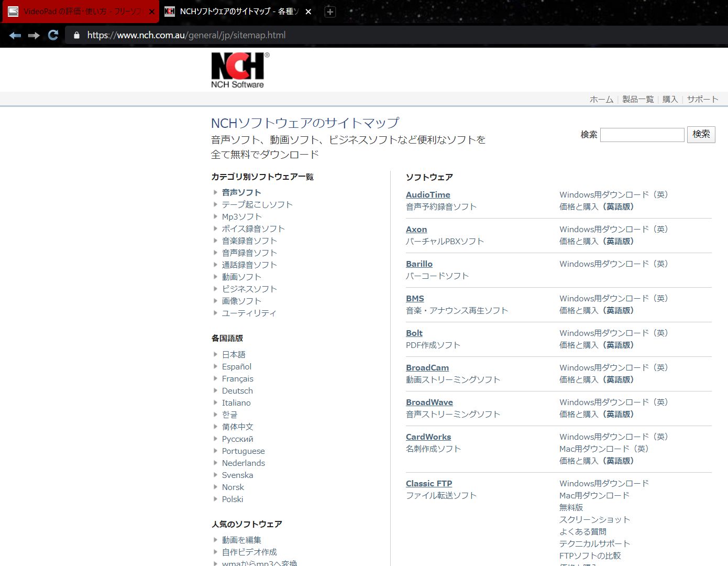Viewport: 728px width, 566px height.
Task: Open the 通話録音ソフト category
Action: 249,265
